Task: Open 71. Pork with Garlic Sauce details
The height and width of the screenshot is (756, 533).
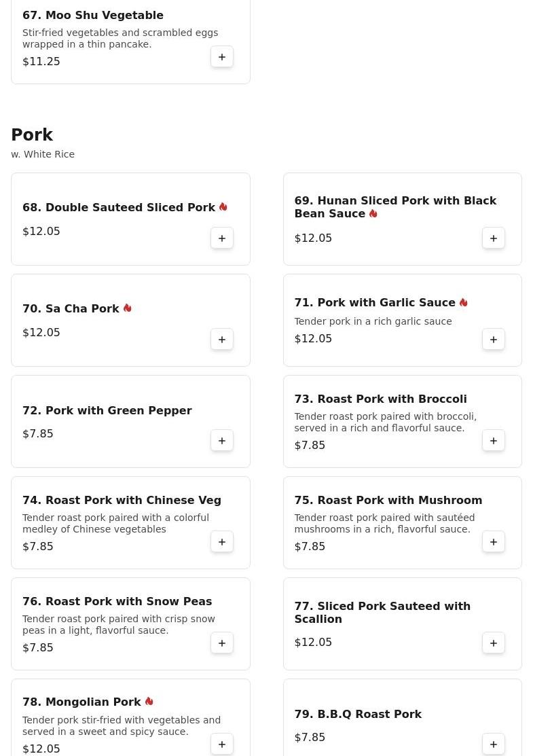Action: coord(374,303)
